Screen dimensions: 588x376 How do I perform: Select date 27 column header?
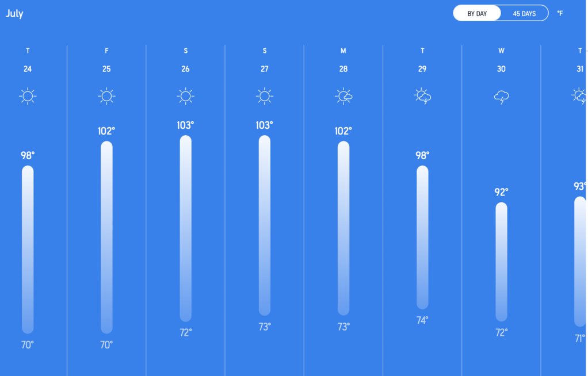point(265,69)
